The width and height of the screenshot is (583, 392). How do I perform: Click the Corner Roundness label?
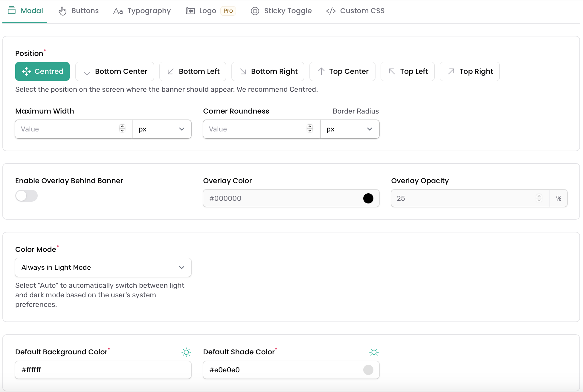[x=236, y=111]
